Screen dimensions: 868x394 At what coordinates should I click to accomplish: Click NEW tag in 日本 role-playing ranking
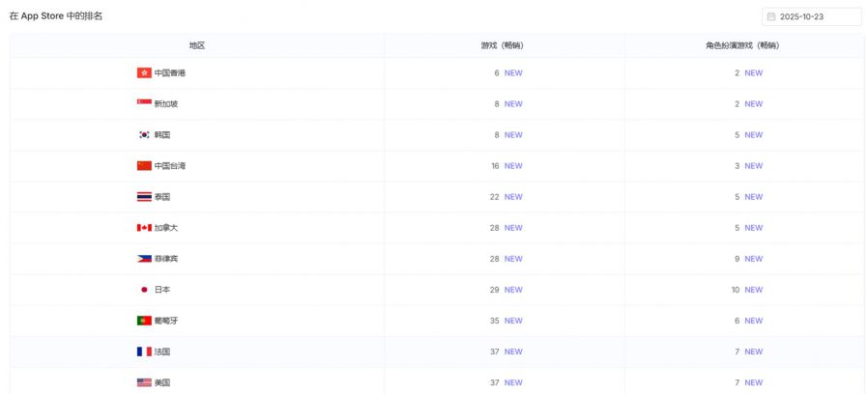coord(753,289)
